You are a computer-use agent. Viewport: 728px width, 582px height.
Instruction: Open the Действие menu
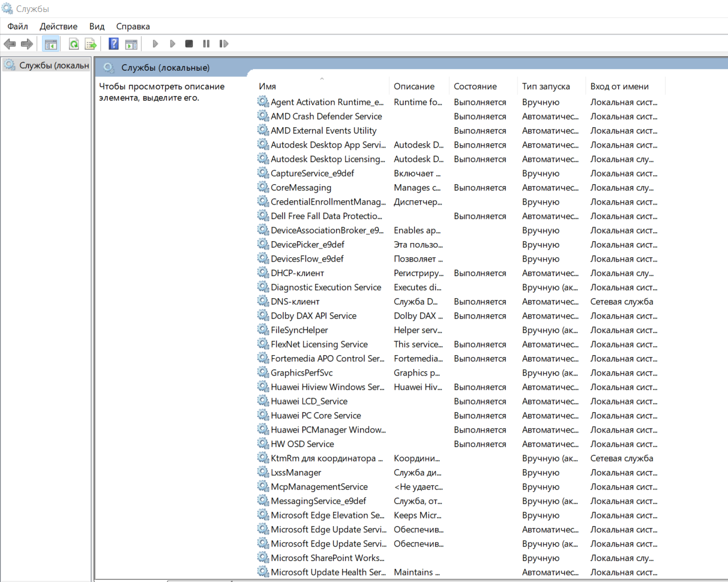[x=58, y=26]
